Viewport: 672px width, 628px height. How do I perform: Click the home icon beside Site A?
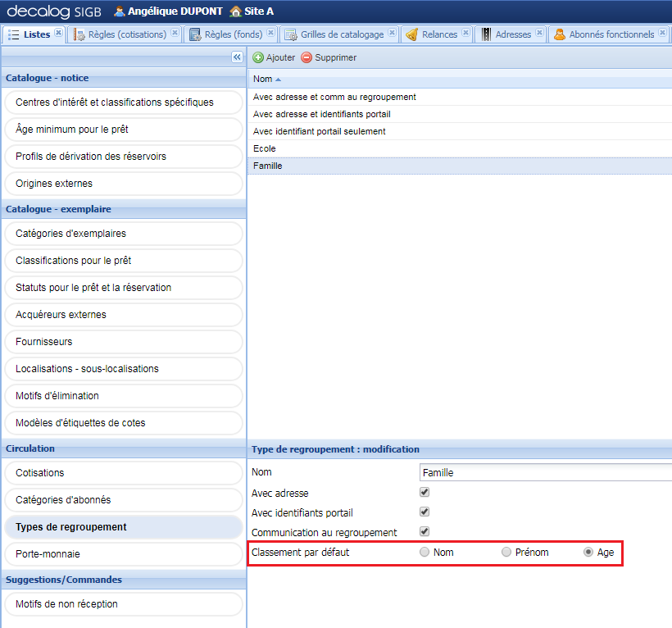tap(236, 11)
